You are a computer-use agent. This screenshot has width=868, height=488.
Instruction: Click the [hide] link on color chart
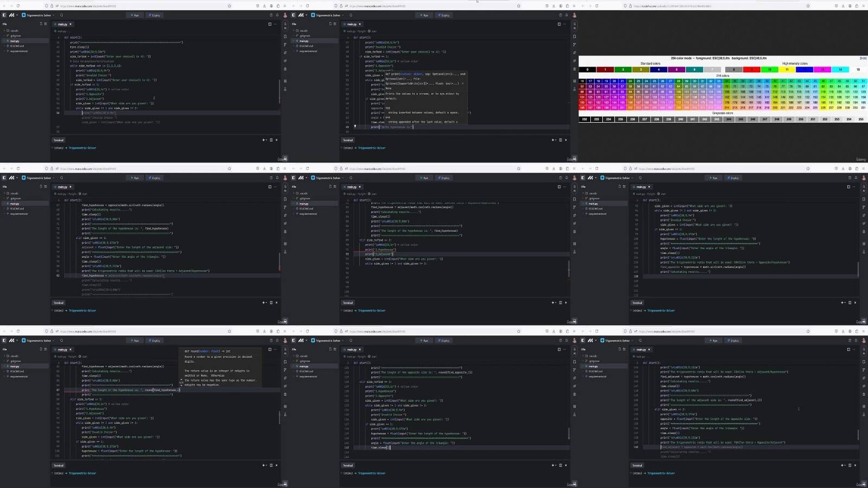point(863,58)
